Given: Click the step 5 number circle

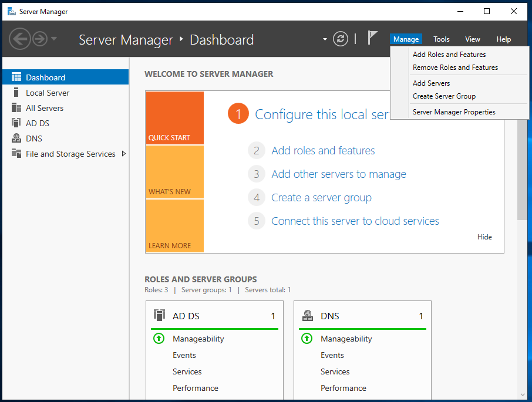Looking at the screenshot, I should (x=257, y=221).
